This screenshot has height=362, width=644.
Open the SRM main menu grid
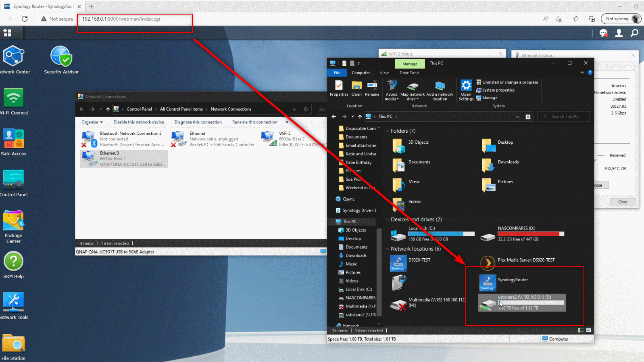pyautogui.click(x=7, y=33)
